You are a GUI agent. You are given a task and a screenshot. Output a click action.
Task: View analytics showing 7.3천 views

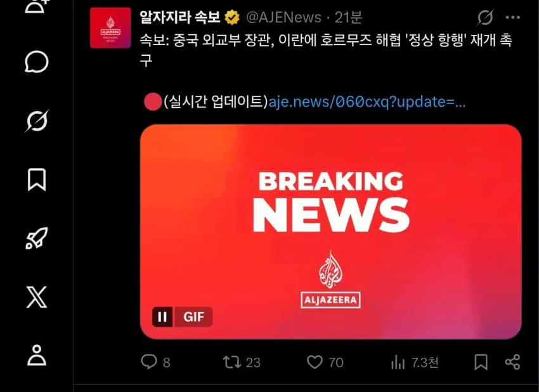coord(415,362)
